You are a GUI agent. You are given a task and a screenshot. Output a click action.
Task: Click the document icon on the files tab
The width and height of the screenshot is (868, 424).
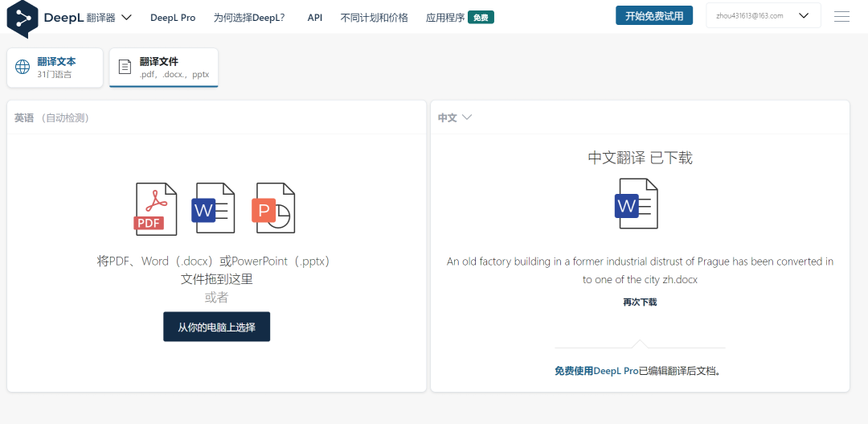pyautogui.click(x=125, y=68)
